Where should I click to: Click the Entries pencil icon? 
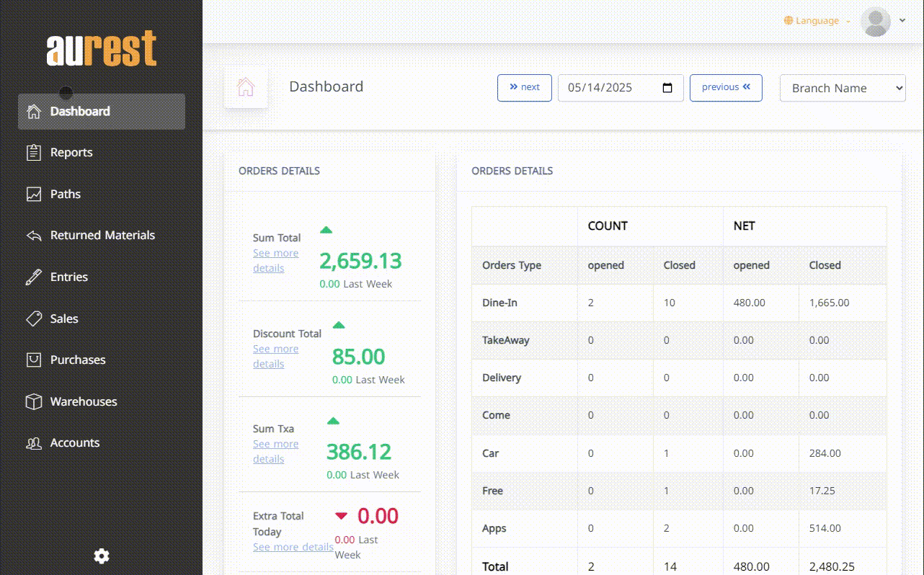33,277
